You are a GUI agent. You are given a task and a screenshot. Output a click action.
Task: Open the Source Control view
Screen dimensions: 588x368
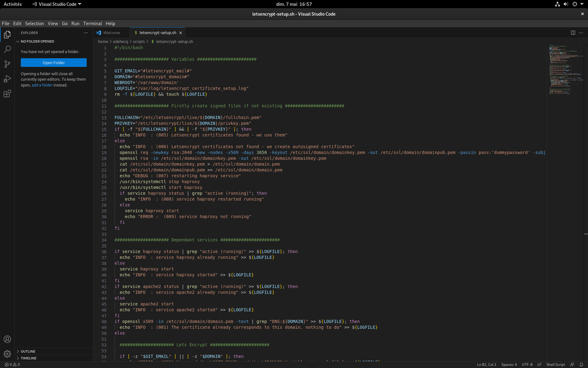[7, 64]
